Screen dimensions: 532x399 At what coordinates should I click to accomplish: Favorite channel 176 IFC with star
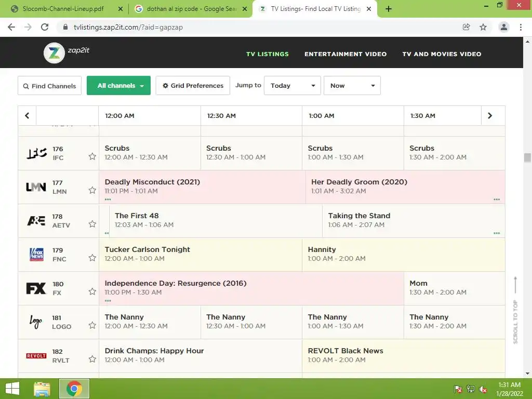[x=92, y=156]
